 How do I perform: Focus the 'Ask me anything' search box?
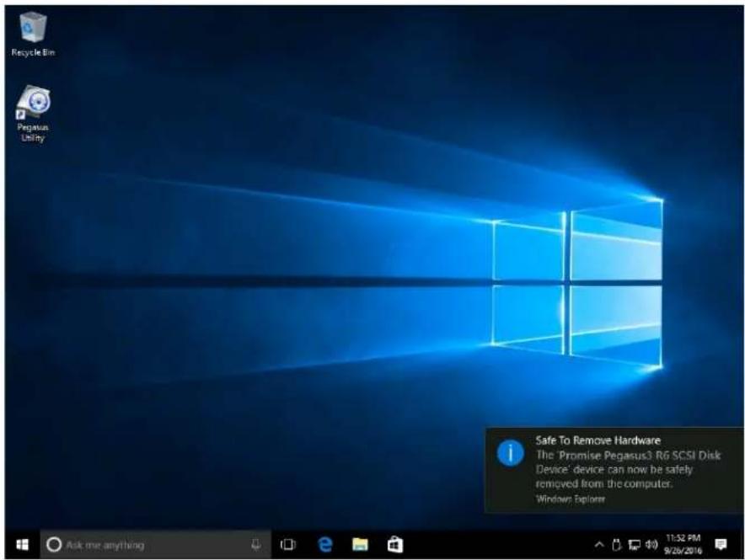point(155,544)
